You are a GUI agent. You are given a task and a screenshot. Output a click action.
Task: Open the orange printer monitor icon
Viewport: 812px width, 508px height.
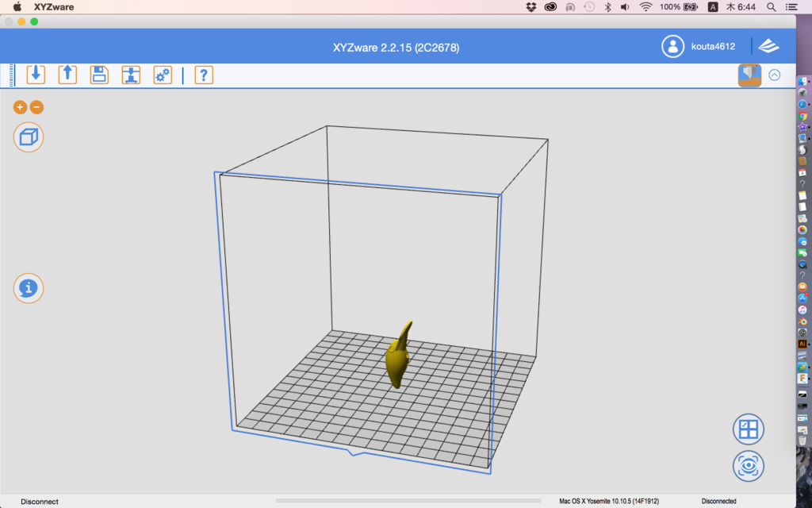(x=749, y=75)
